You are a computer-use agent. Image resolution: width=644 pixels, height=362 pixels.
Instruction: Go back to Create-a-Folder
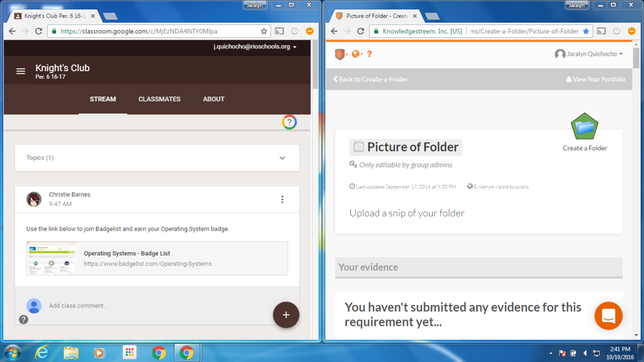click(370, 79)
